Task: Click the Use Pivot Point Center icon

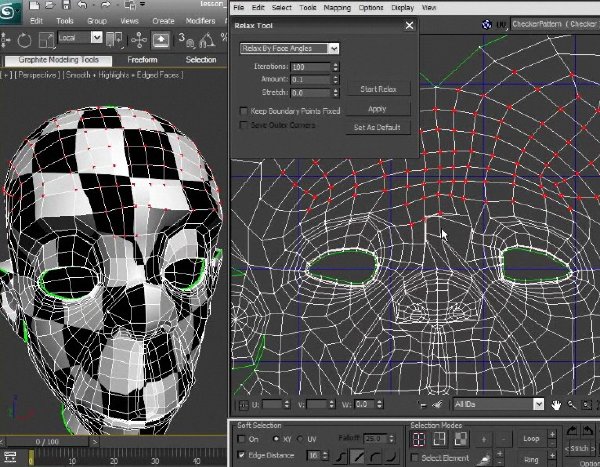Action: pyautogui.click(x=114, y=40)
